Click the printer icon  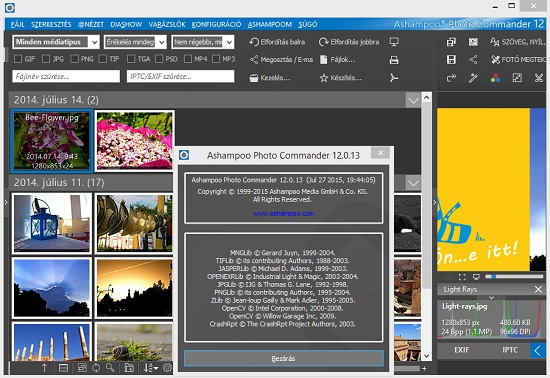coord(394,60)
